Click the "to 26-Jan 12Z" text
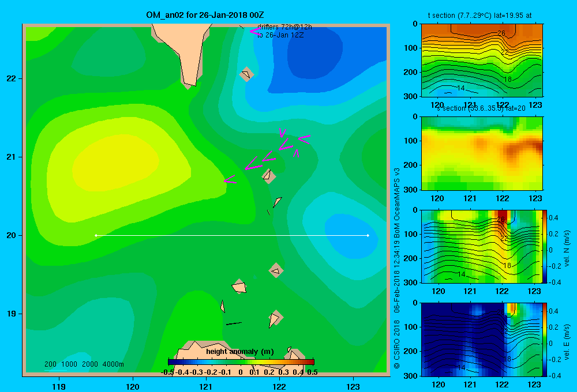Viewport: 577px width, 392px height. tap(280, 35)
